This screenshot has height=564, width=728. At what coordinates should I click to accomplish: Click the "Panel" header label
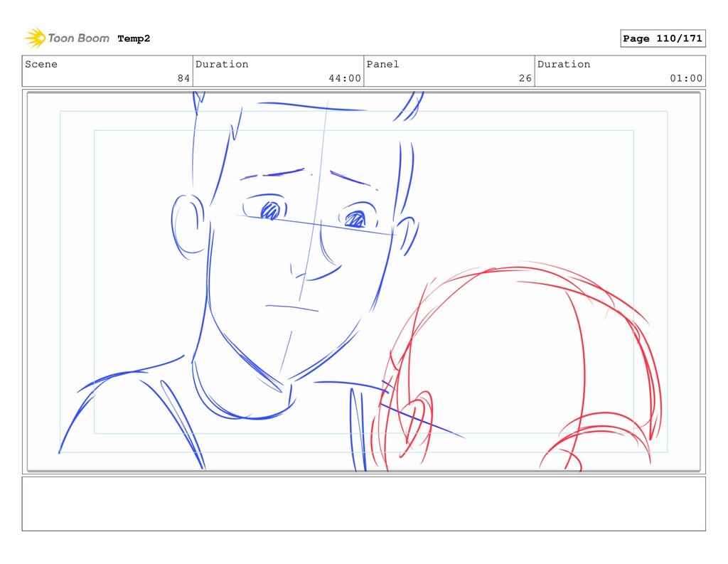(382, 64)
